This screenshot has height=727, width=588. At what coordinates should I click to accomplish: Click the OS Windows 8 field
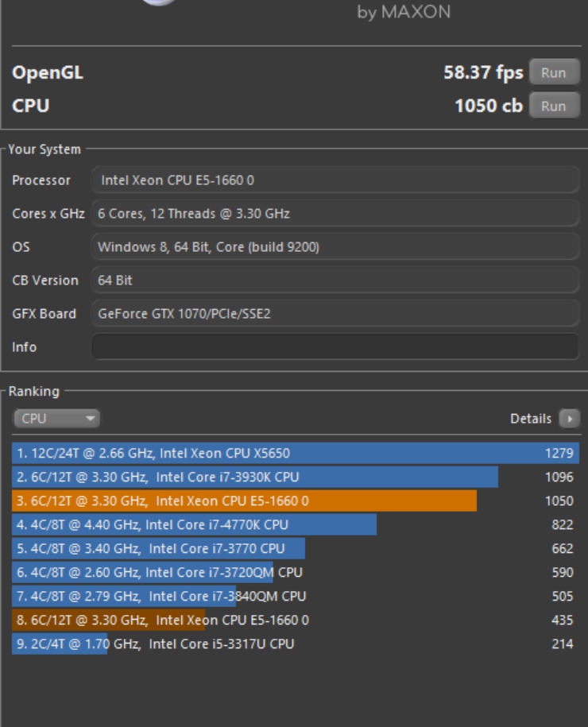point(335,247)
